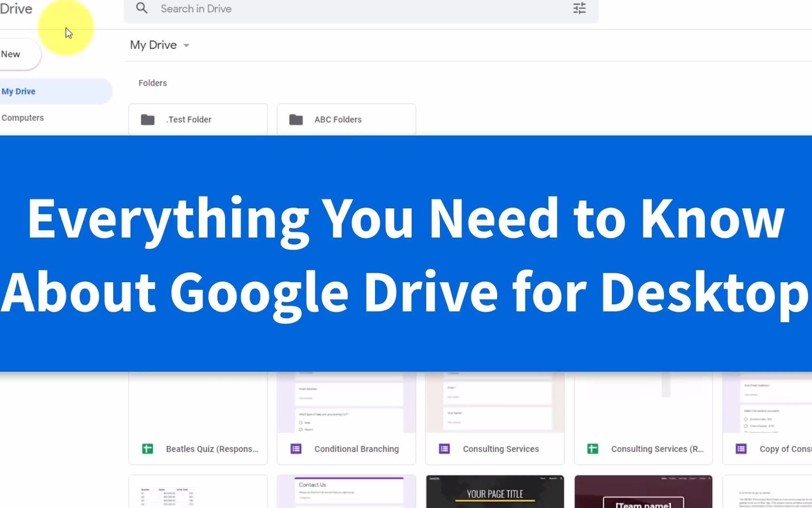Image resolution: width=812 pixels, height=508 pixels.
Task: Click the My Drive breadcrumb title
Action: (154, 45)
